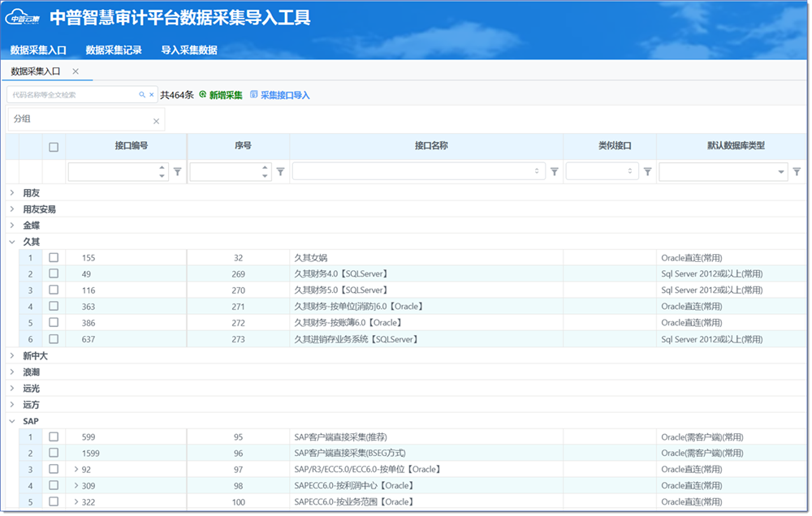Tick checkbox for SAP客户端直接采集(BSEG方式) row

54,453
